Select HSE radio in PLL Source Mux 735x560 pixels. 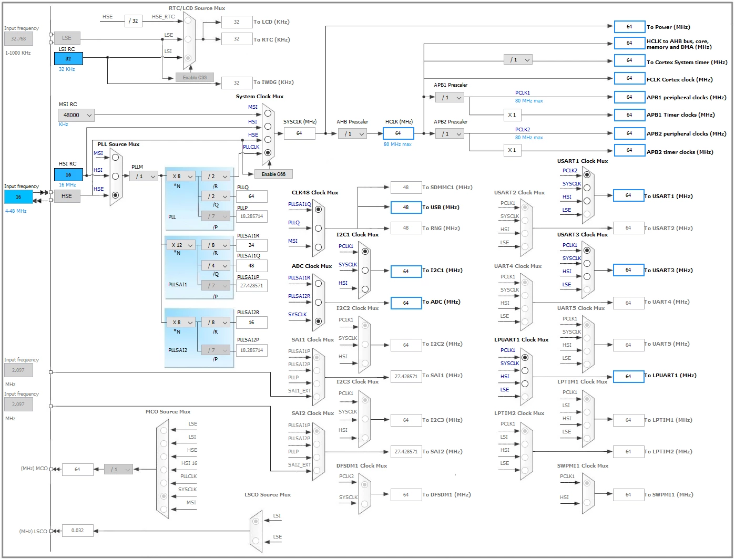coord(116,195)
